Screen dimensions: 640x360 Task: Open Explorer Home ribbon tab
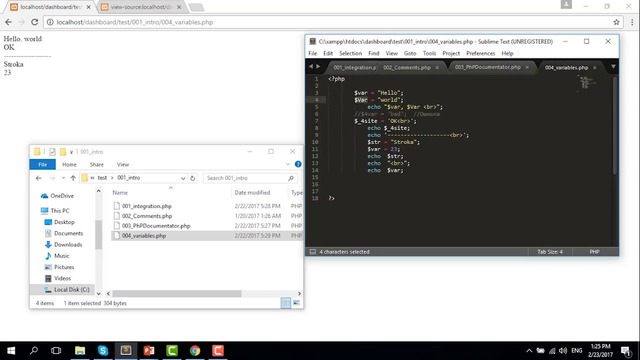(x=69, y=164)
